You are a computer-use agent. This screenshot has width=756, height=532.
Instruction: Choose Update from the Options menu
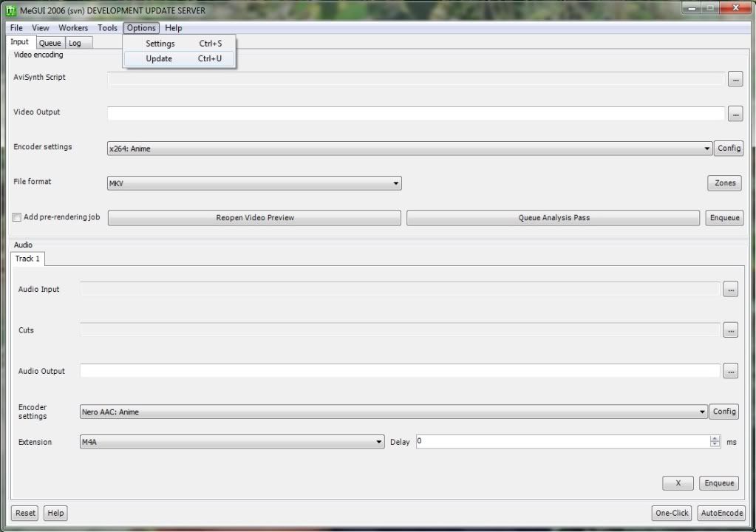(180, 59)
